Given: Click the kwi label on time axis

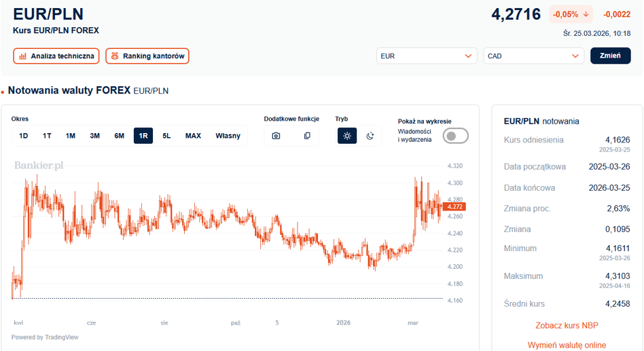Looking at the screenshot, I should pos(18,322).
